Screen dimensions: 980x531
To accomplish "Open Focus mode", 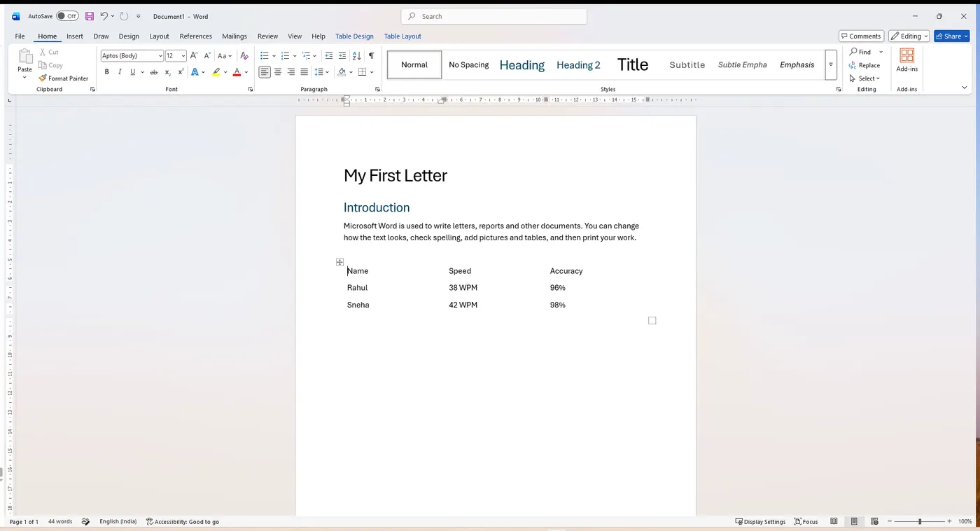I will (806, 521).
